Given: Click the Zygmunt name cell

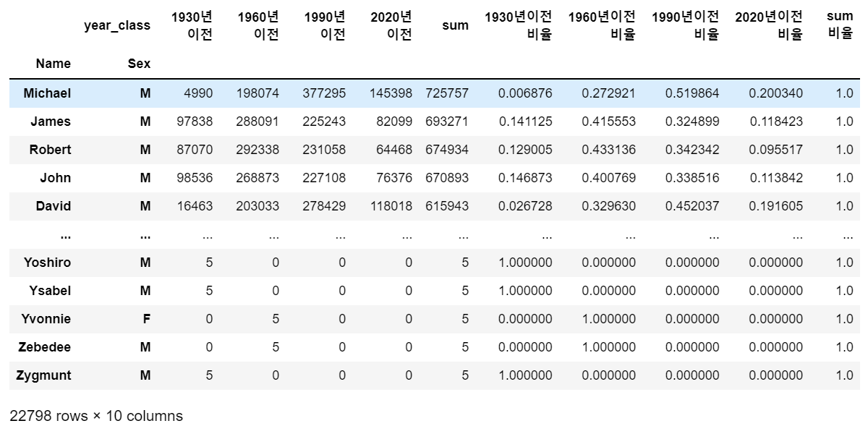Looking at the screenshot, I should point(45,375).
